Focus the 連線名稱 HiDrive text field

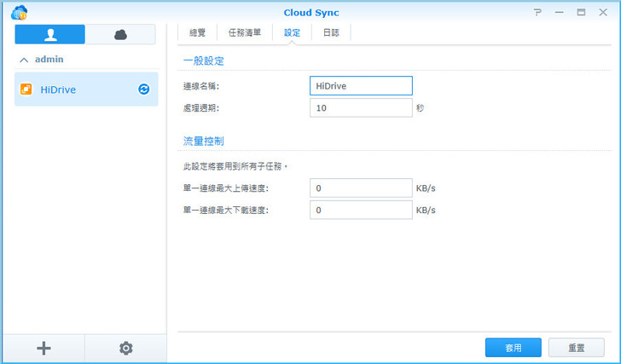[361, 86]
